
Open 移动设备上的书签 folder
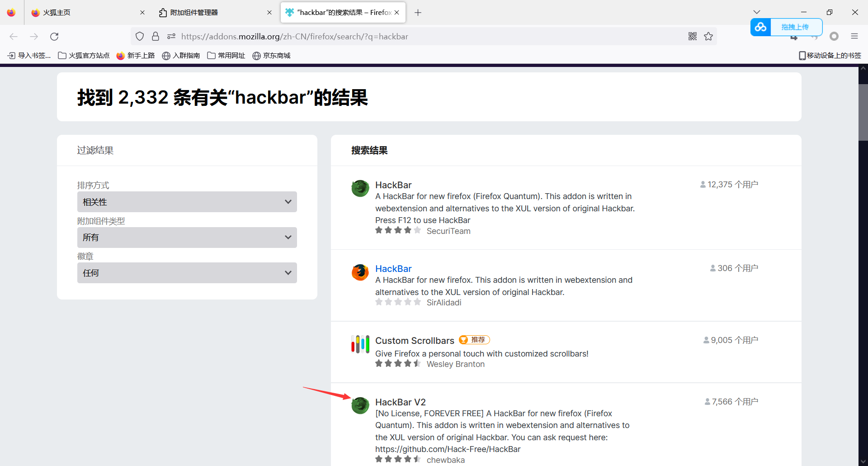click(x=830, y=56)
